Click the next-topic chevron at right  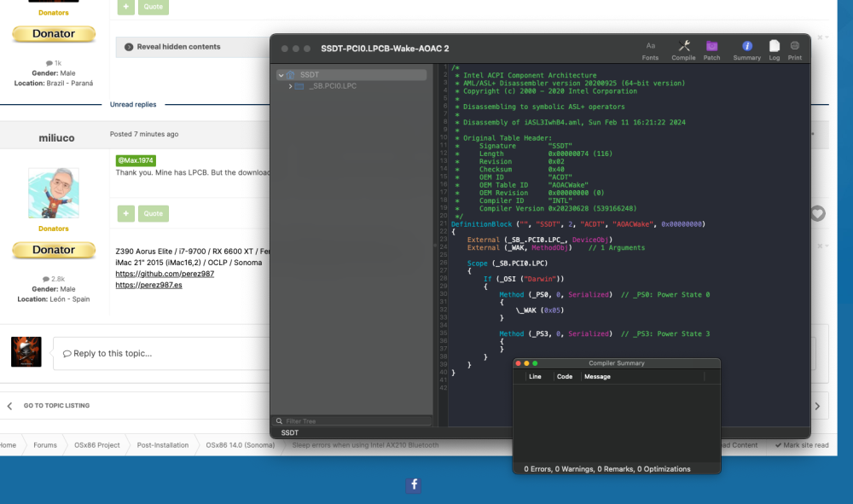pos(817,406)
